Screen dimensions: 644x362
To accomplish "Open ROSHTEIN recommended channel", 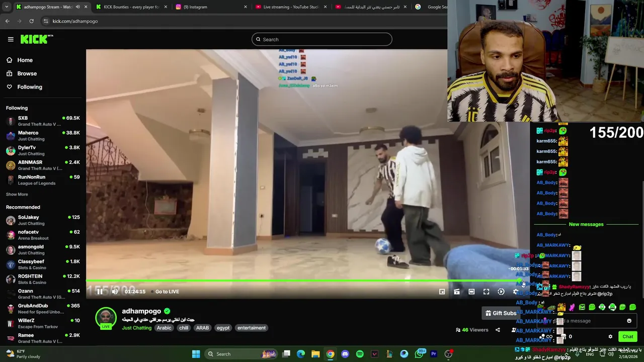I will [x=43, y=279].
